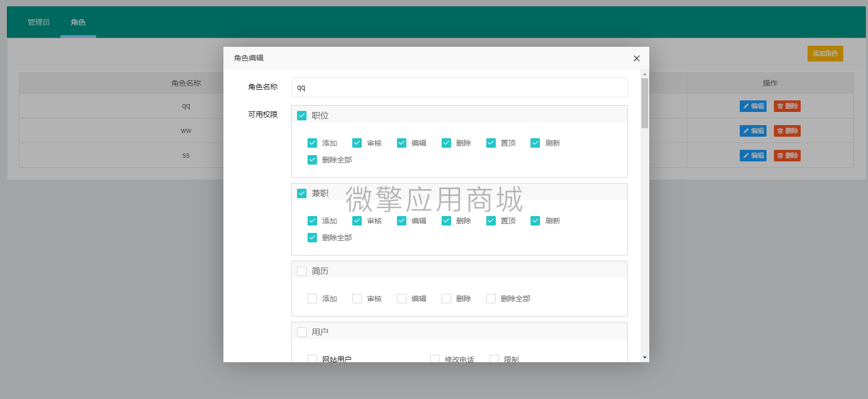Select the 角色 tab
Screen dimensions: 868x399
click(x=78, y=22)
